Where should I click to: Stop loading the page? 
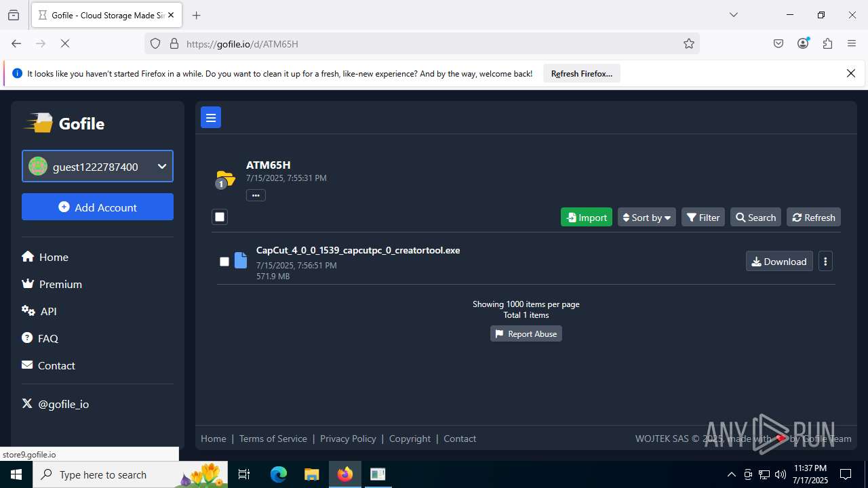65,43
